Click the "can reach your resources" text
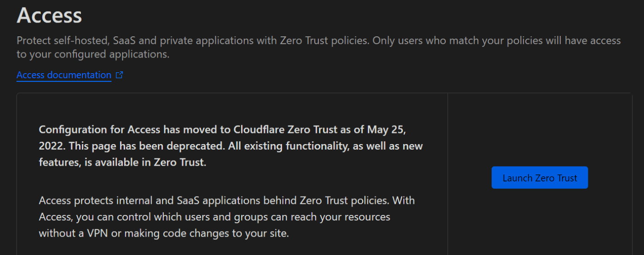Viewport: 644px width, 255px height. pyautogui.click(x=341, y=217)
